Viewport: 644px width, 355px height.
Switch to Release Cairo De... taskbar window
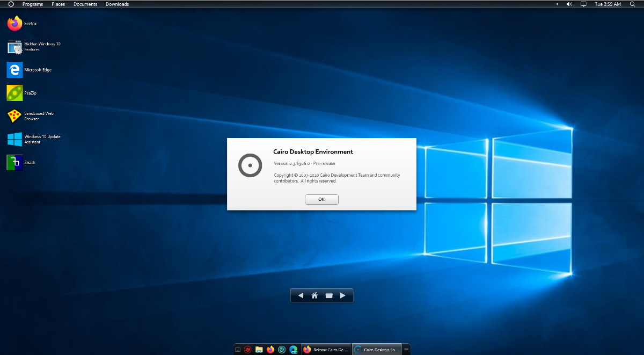click(x=326, y=350)
